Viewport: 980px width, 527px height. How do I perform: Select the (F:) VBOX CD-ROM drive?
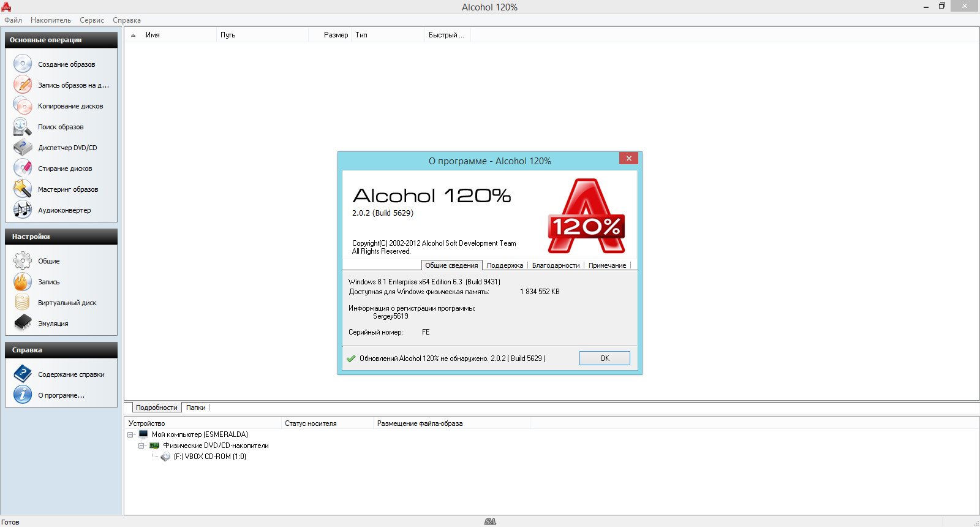[209, 457]
